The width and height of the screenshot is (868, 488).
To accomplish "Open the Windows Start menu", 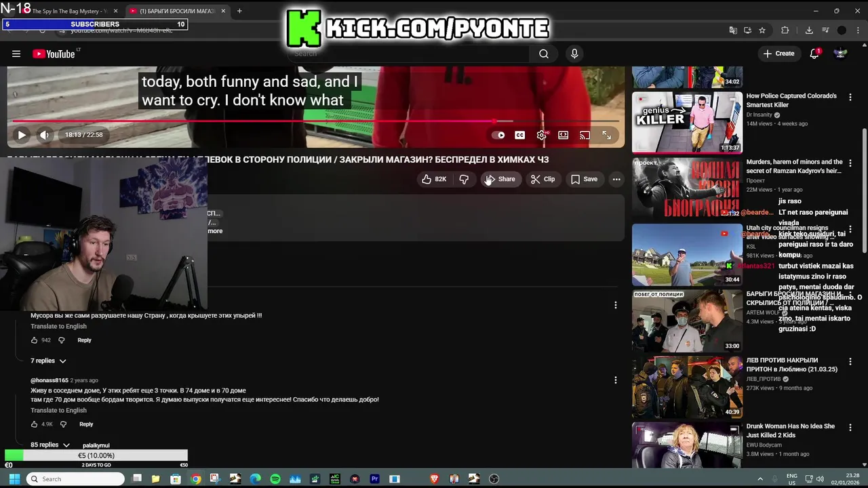I will tap(14, 479).
